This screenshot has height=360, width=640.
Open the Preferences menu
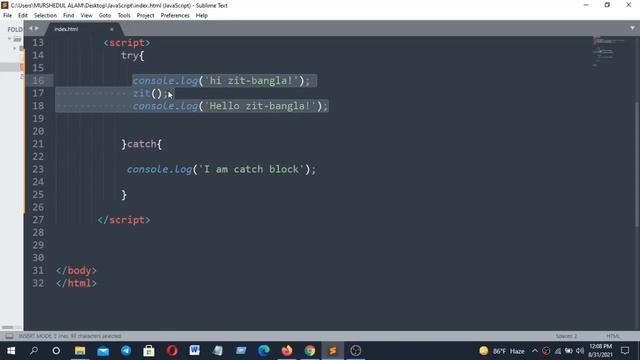coord(175,16)
